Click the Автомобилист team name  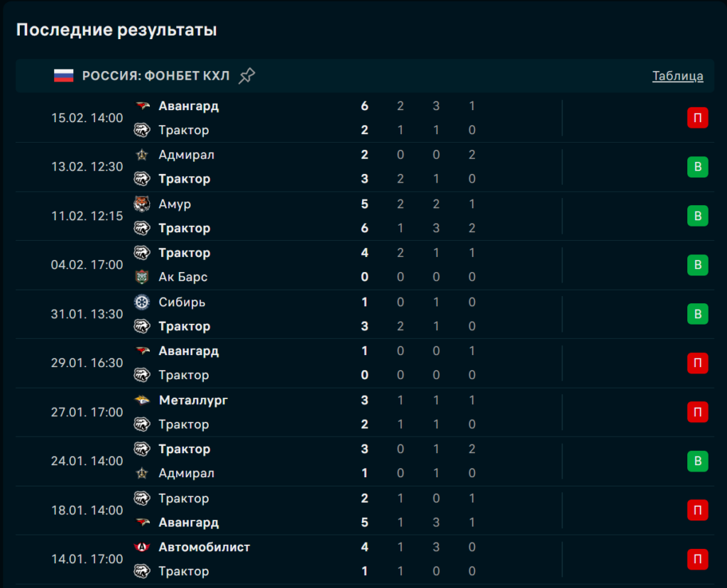[204, 548]
